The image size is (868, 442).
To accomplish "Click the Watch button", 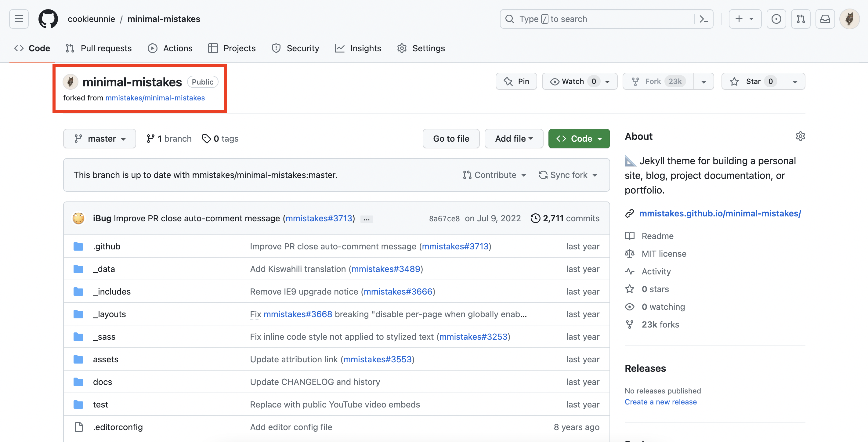I will (x=580, y=81).
